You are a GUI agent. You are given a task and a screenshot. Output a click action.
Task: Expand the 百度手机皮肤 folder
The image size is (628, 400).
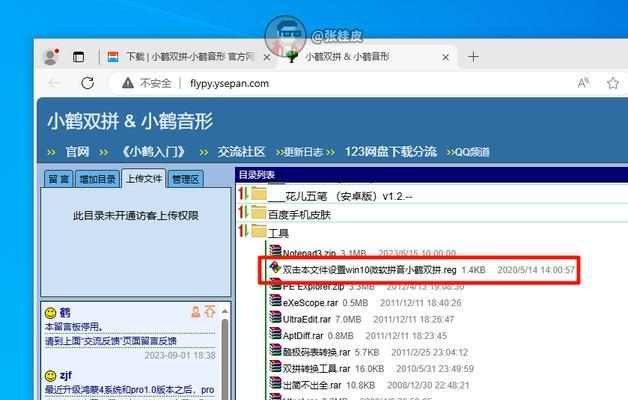[x=299, y=215]
